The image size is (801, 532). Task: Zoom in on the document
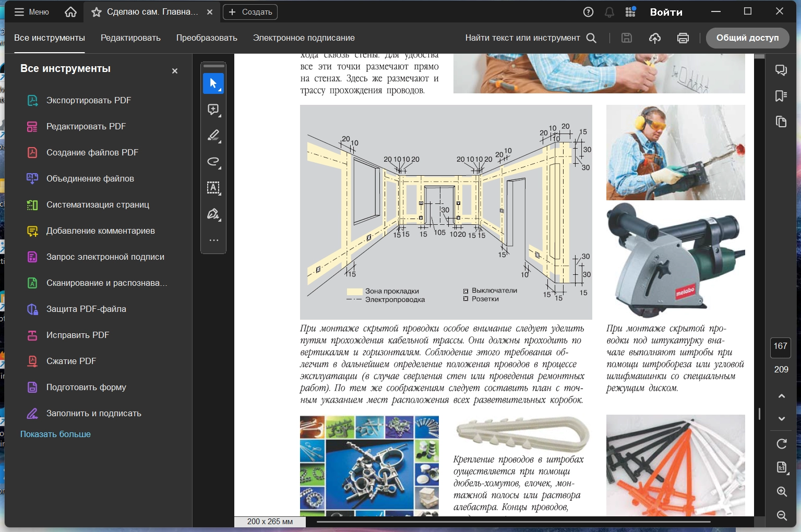(781, 491)
